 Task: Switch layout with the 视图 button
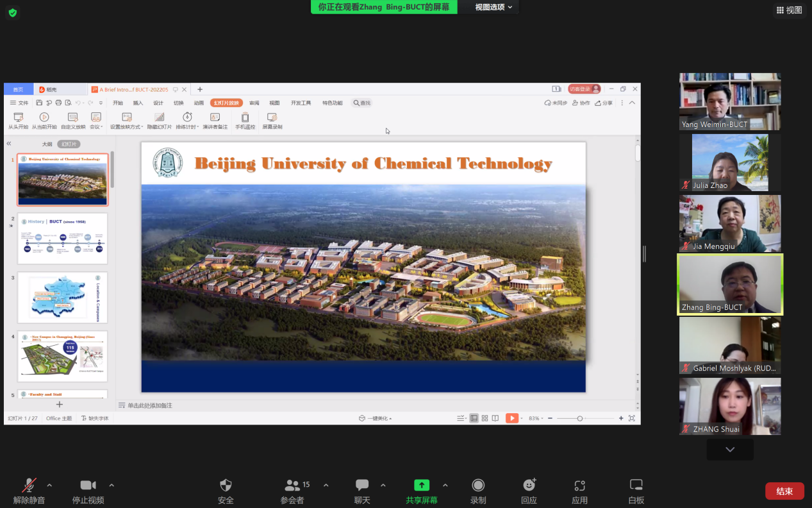coord(789,10)
